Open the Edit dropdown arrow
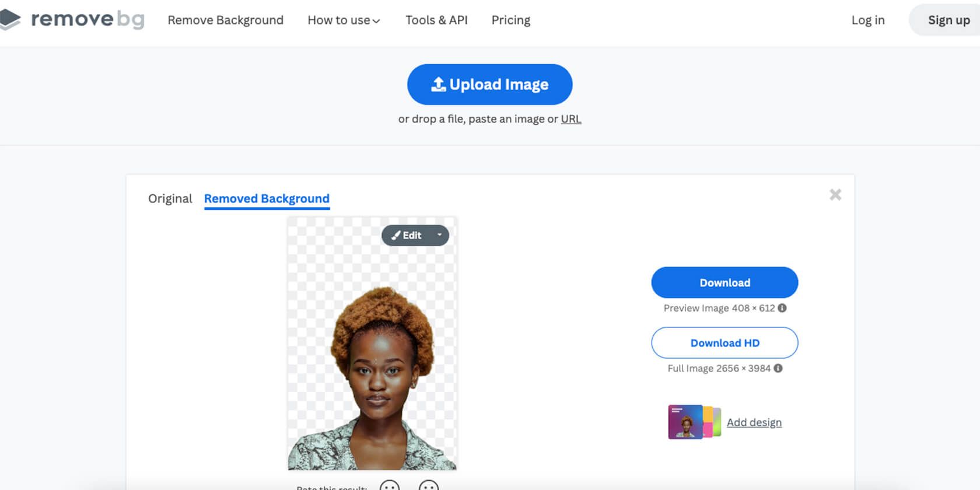Image resolution: width=980 pixels, height=490 pixels. pos(440,235)
